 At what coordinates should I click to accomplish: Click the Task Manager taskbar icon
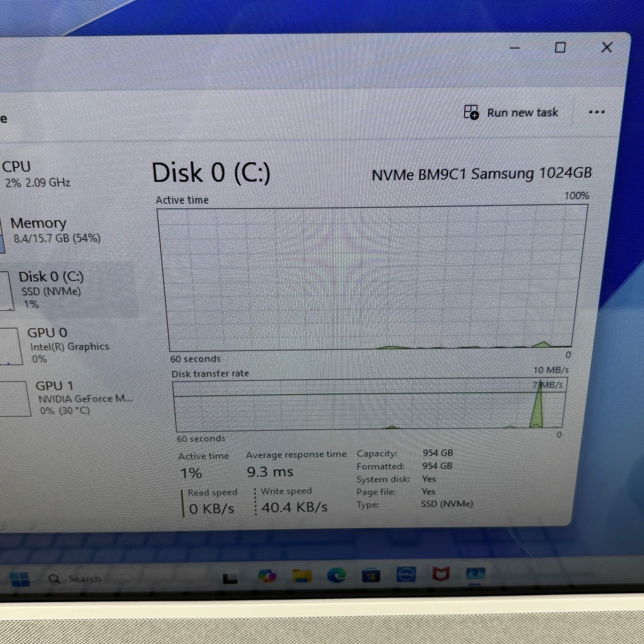click(x=475, y=574)
